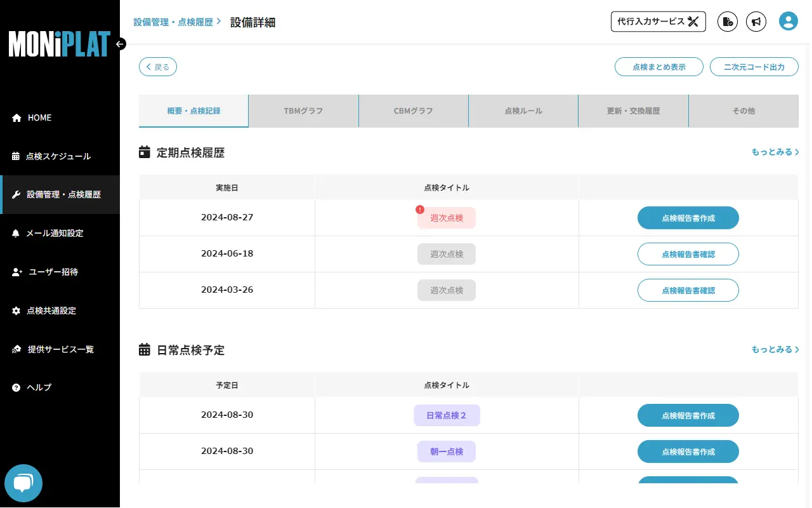
Task: Open the chat support bubble
Action: click(x=23, y=483)
